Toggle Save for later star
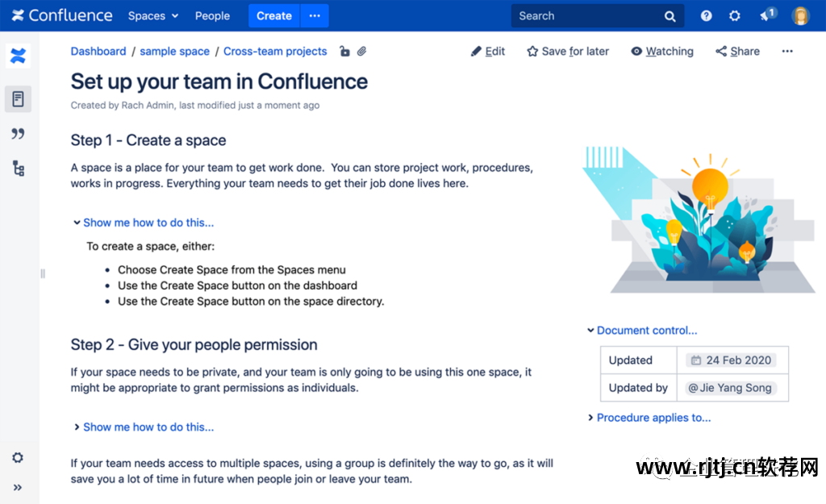The image size is (826, 504). [568, 51]
